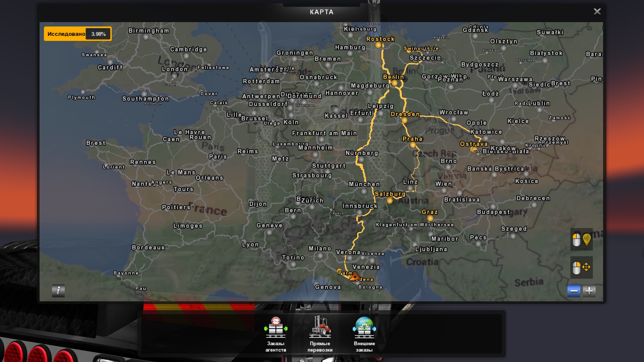Click the Birmingham city label
The image size is (644, 362).
tap(149, 31)
